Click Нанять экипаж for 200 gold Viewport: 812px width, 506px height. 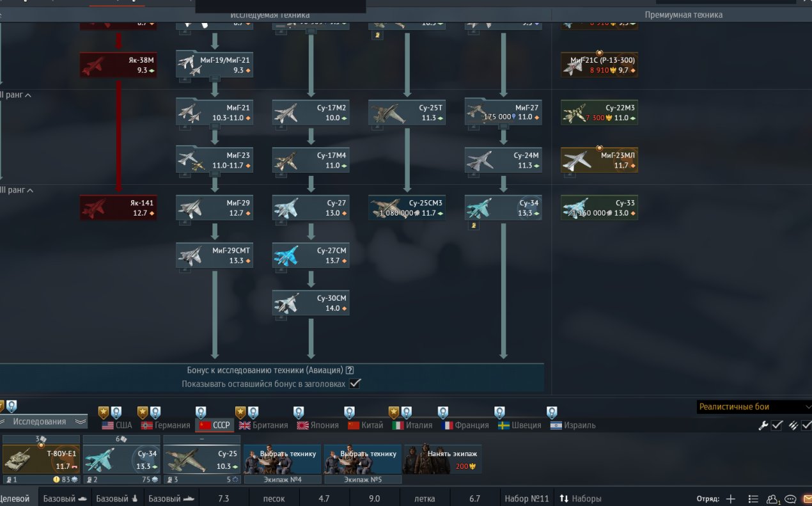coord(442,459)
